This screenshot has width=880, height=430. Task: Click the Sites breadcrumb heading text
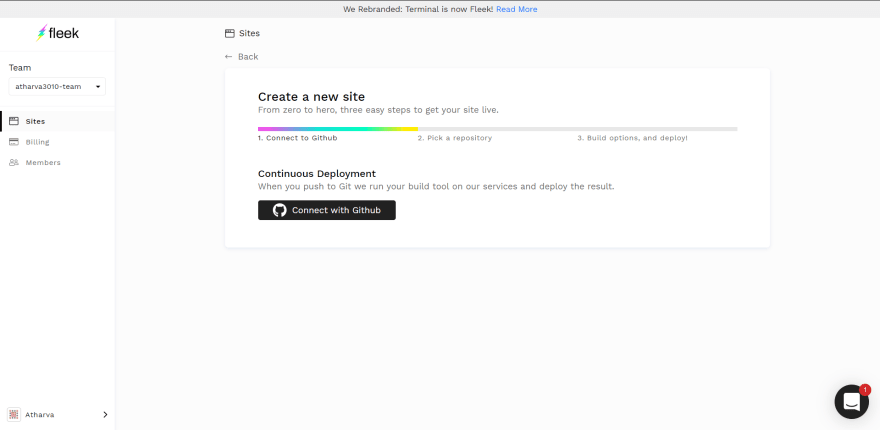[x=249, y=33]
